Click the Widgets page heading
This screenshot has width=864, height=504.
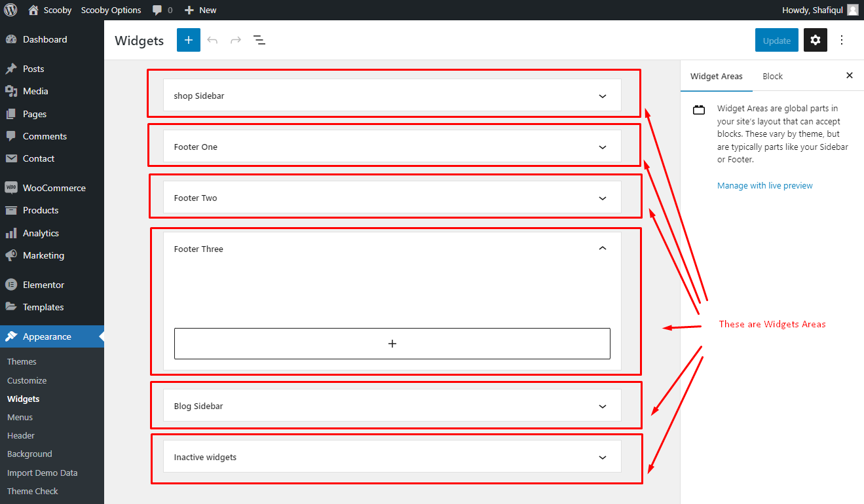click(x=139, y=41)
